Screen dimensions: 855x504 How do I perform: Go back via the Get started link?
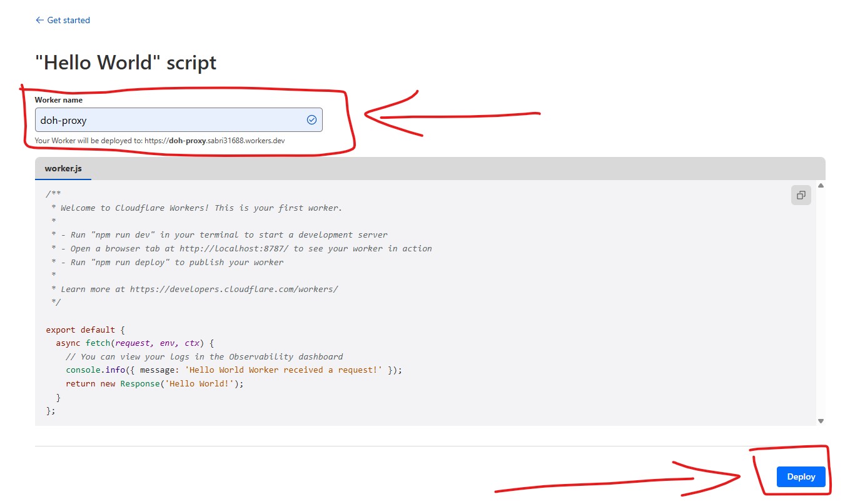click(x=68, y=20)
